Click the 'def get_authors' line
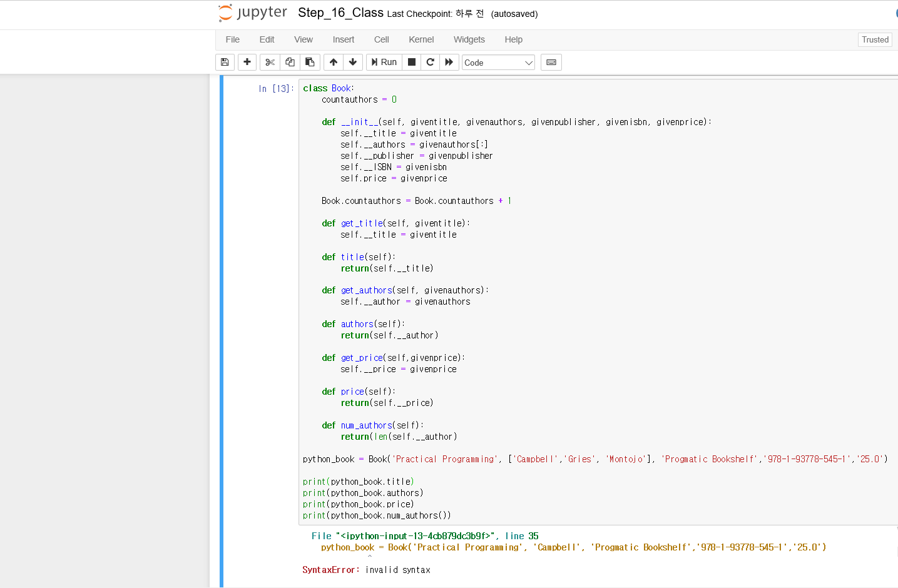898x588 pixels. tap(405, 290)
